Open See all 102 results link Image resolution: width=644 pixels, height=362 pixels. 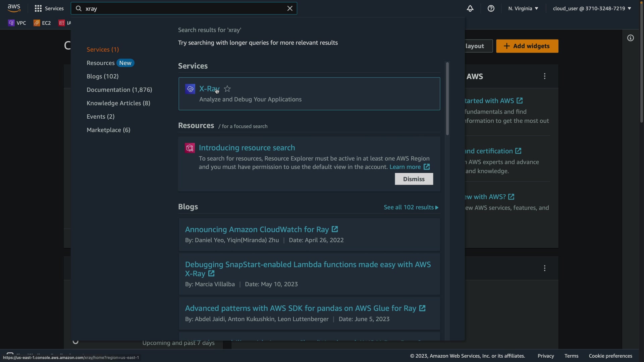(411, 207)
